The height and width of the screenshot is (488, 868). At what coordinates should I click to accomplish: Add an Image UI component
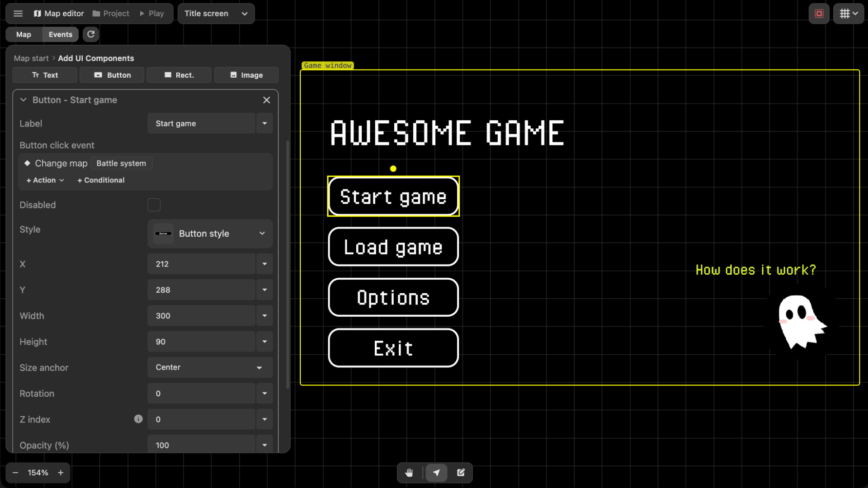pos(246,75)
